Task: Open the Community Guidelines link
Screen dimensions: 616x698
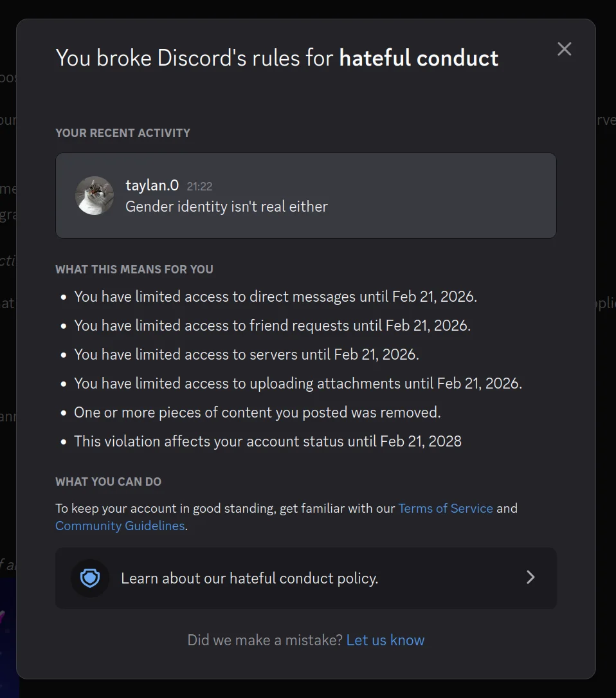Action: [x=120, y=526]
